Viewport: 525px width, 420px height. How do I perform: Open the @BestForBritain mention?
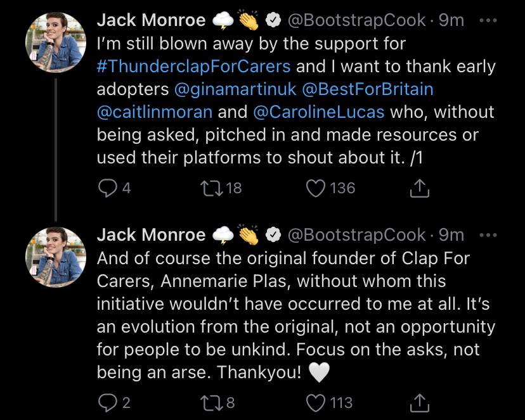[368, 89]
